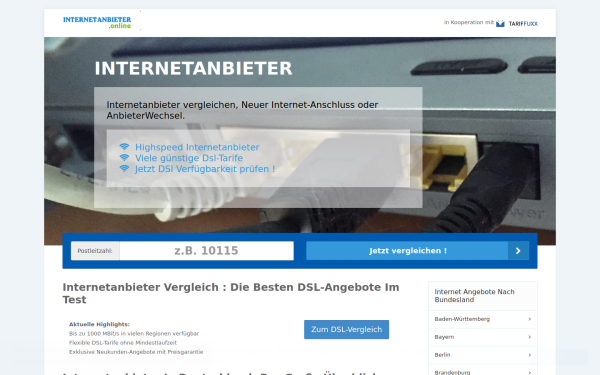Select the Postleitzahl label

coord(95,251)
